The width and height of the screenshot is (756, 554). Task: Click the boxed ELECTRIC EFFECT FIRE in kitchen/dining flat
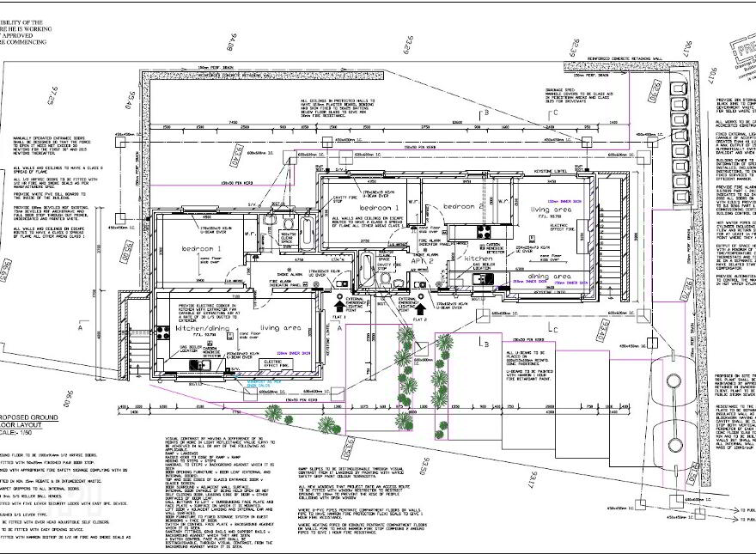(x=276, y=363)
